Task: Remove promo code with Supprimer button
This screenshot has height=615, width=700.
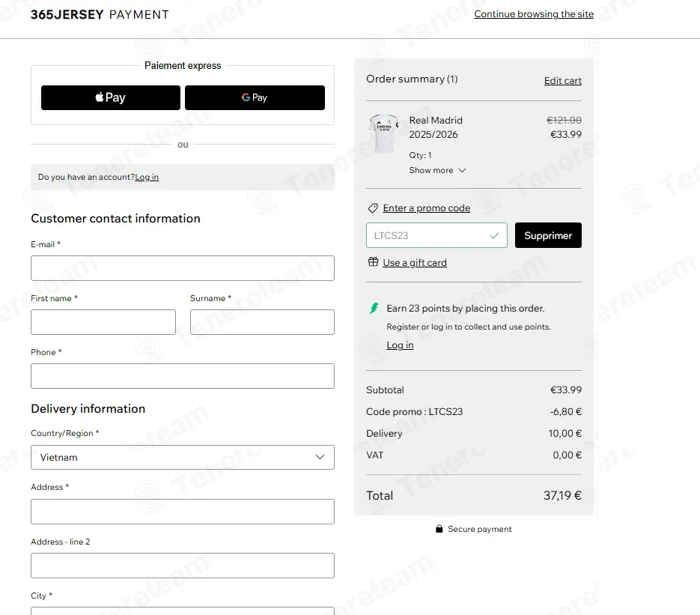Action: [x=548, y=235]
